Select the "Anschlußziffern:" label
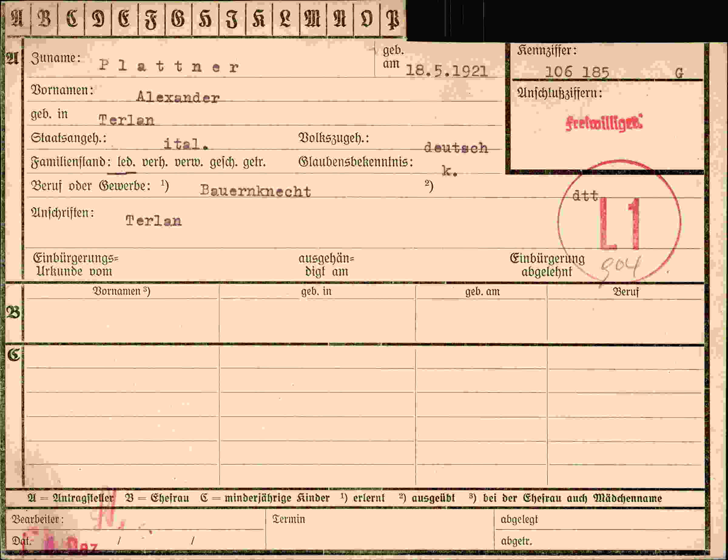 pyautogui.click(x=560, y=93)
